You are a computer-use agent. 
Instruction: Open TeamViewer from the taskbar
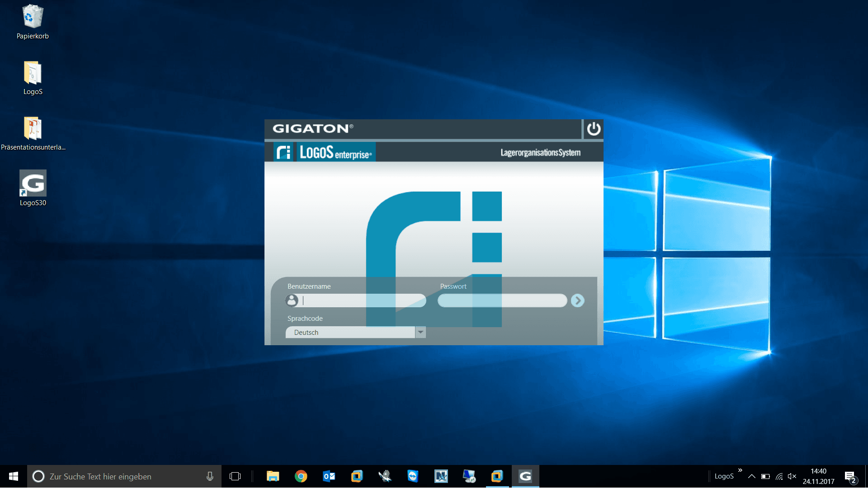(413, 476)
